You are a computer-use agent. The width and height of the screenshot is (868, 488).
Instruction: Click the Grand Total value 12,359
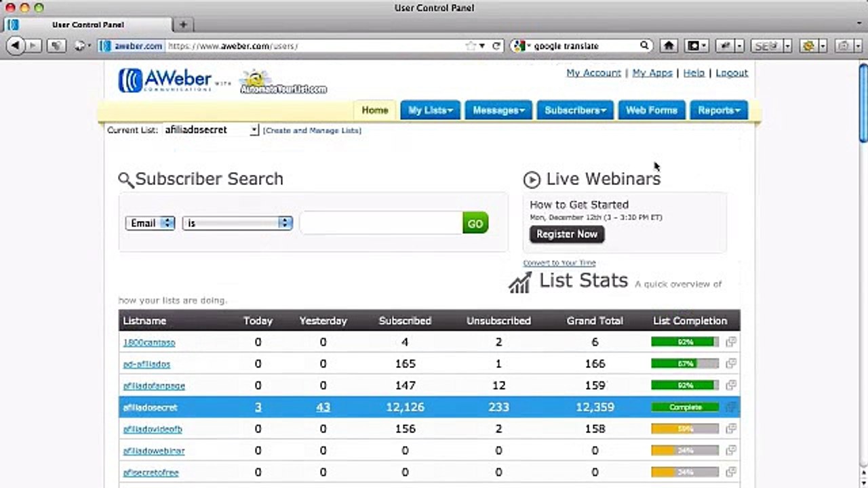[x=595, y=407]
